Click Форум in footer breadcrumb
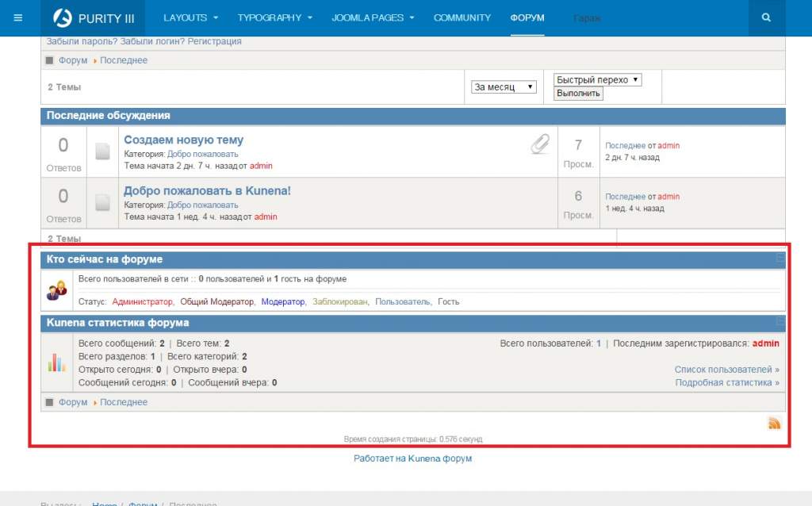This screenshot has height=506, width=812. [x=143, y=504]
